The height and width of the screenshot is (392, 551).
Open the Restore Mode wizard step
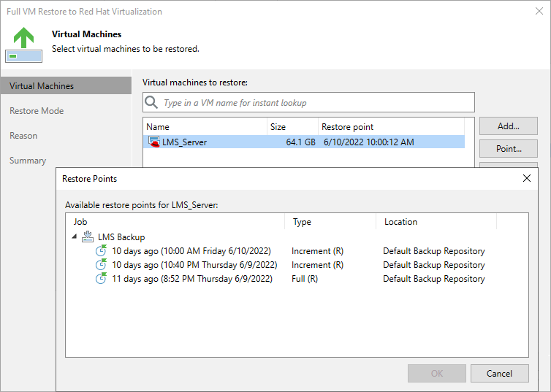[37, 111]
